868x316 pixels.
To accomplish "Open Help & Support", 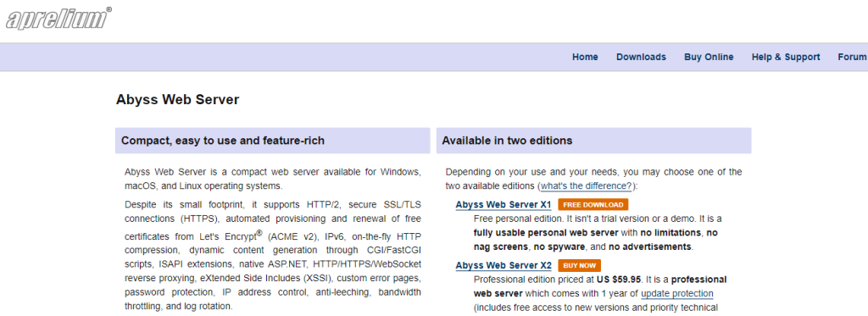I will [786, 57].
